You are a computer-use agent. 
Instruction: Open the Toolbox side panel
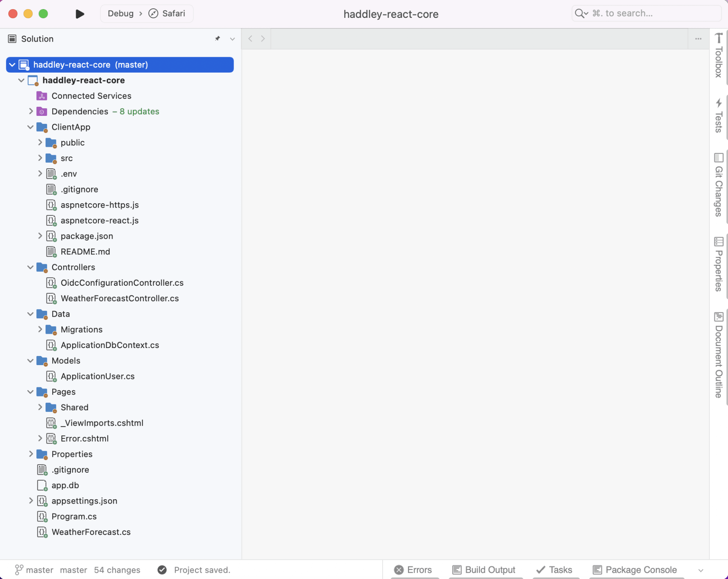click(718, 56)
